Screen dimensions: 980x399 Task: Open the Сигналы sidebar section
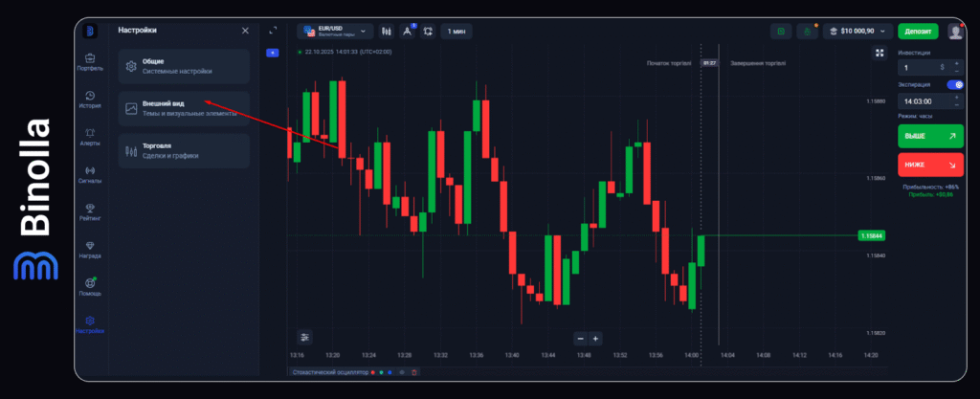[89, 173]
